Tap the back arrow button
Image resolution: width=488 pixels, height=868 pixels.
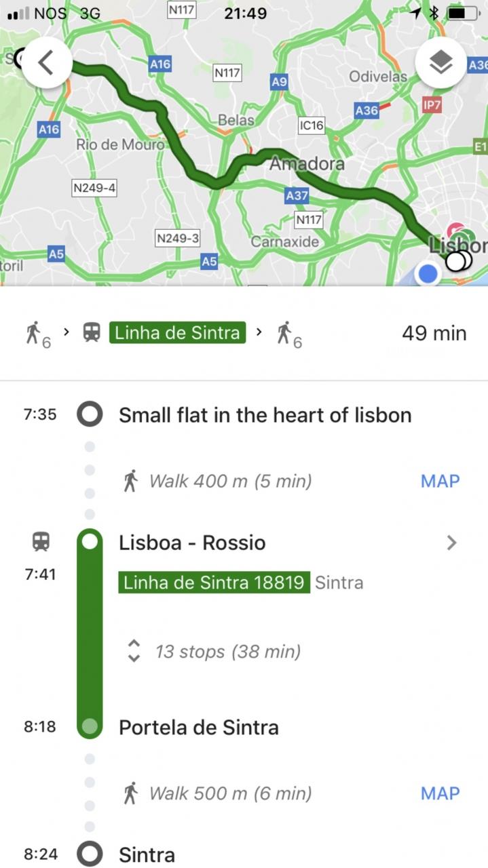click(x=45, y=62)
